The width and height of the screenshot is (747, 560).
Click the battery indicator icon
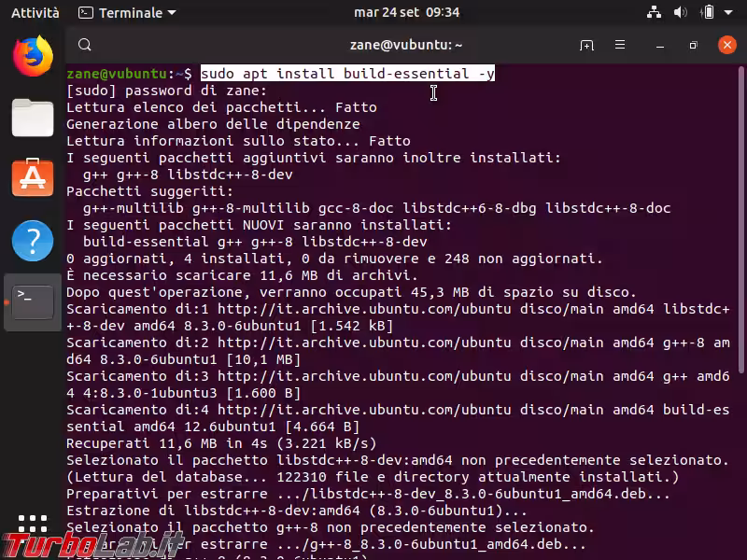pos(707,13)
